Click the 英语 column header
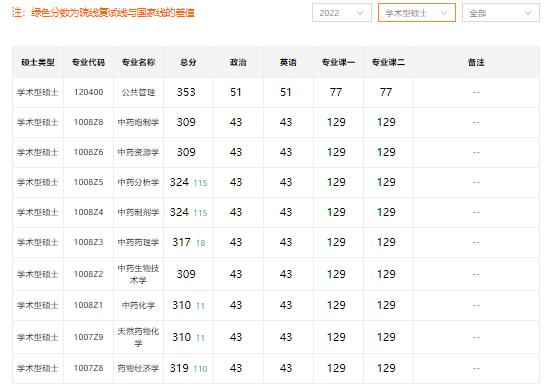545x388 pixels. tap(288, 62)
